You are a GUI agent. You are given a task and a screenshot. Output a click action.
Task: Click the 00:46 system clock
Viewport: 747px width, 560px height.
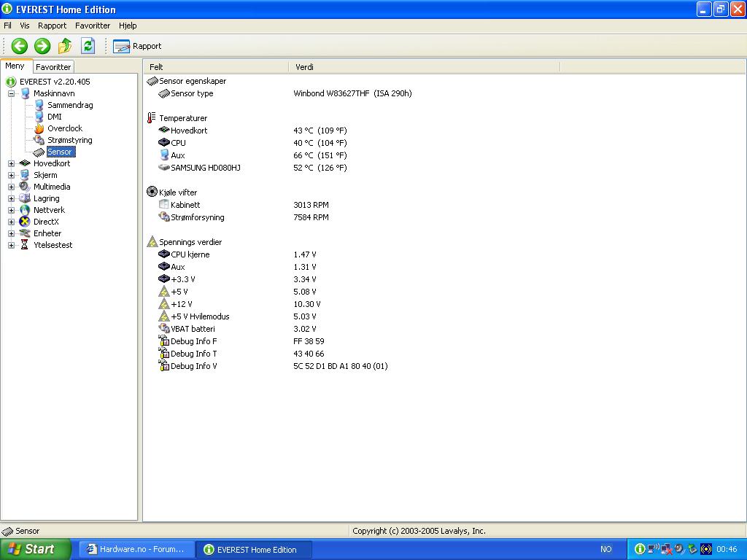coord(727,550)
